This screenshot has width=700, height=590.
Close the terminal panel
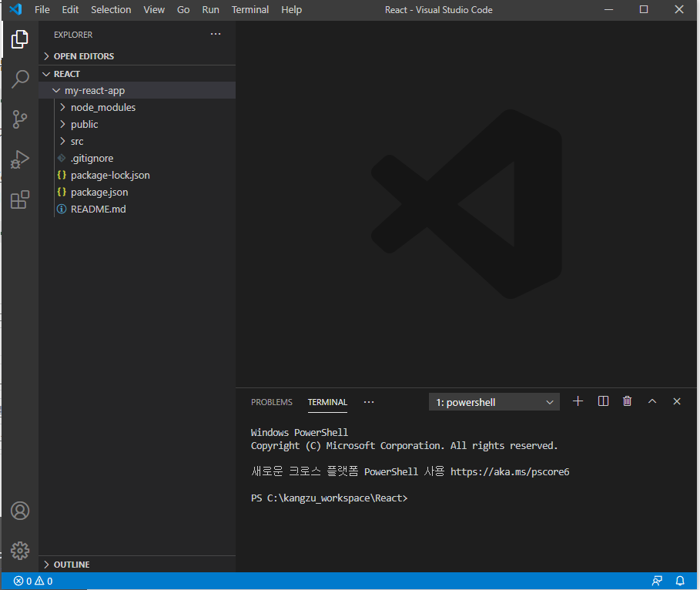677,401
